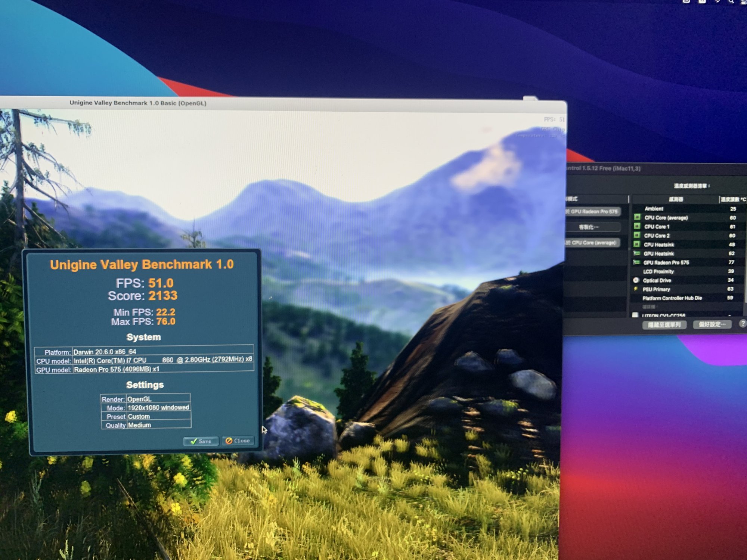Click the CPU Core (average) sensor chip icon

[637, 217]
